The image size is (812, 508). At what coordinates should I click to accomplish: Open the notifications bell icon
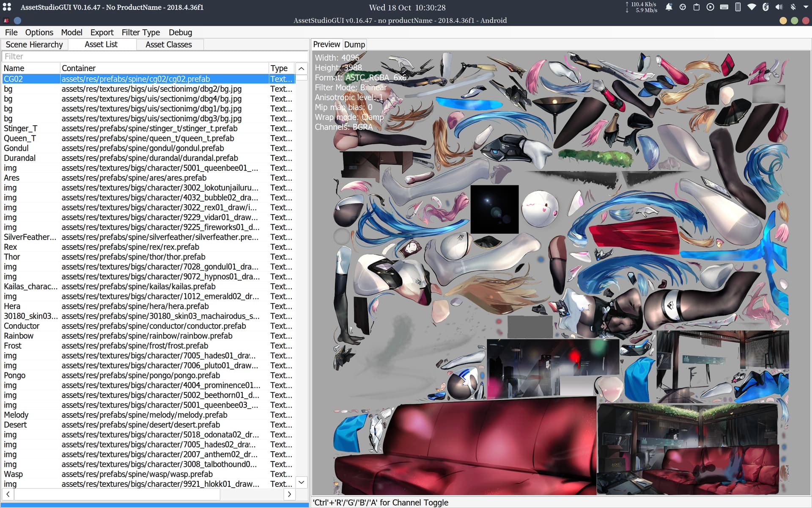(669, 7)
